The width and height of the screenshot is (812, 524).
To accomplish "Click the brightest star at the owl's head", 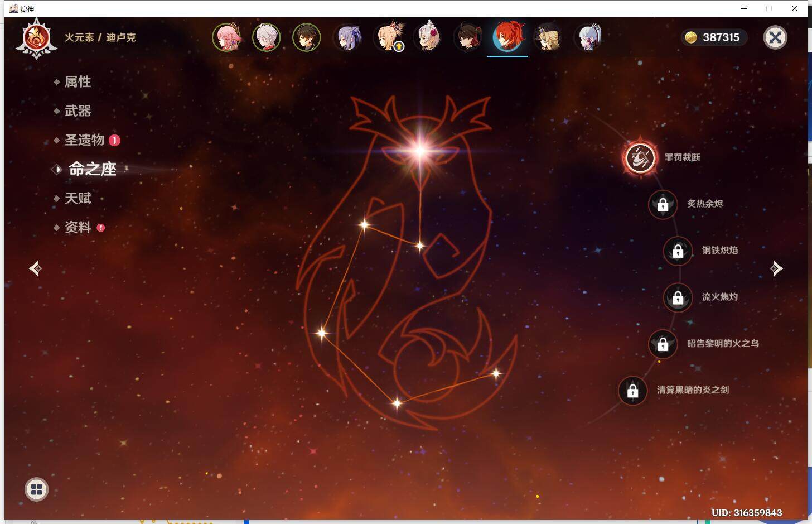I will (x=420, y=150).
